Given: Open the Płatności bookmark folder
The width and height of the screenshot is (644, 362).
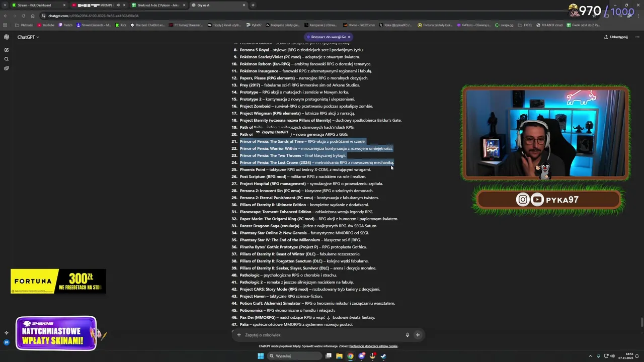Looking at the screenshot, I should 25,25.
